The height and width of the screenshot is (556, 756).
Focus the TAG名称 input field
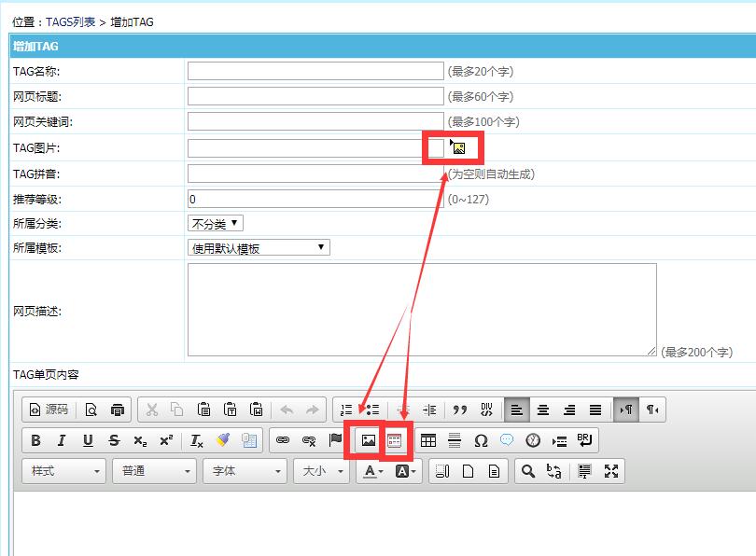[315, 71]
